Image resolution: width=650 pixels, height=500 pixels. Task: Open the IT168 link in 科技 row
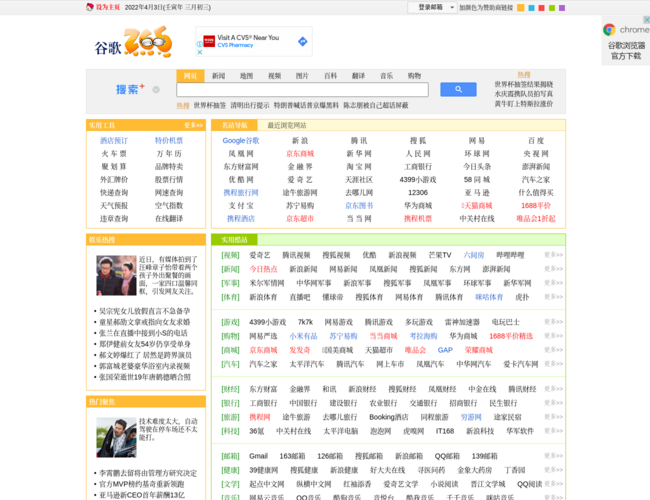(445, 431)
